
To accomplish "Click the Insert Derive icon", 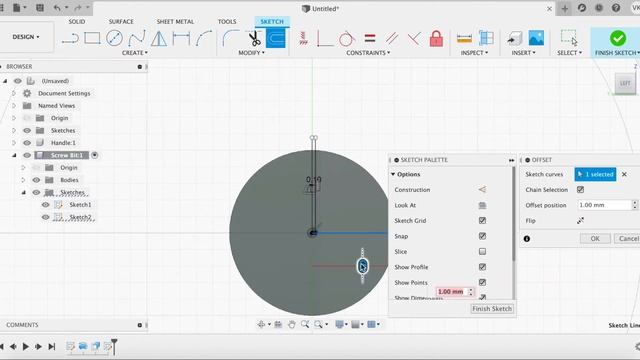I will [514, 38].
